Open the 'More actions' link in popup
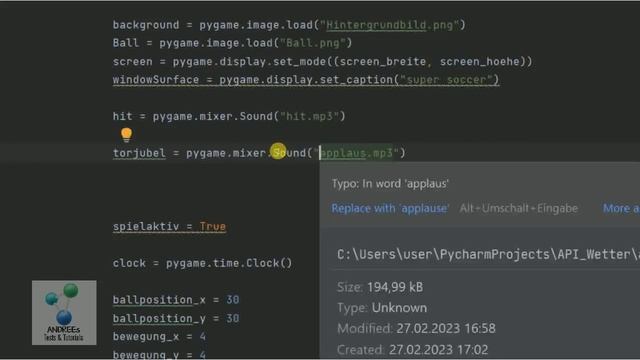The height and width of the screenshot is (360, 640). pyautogui.click(x=621, y=208)
